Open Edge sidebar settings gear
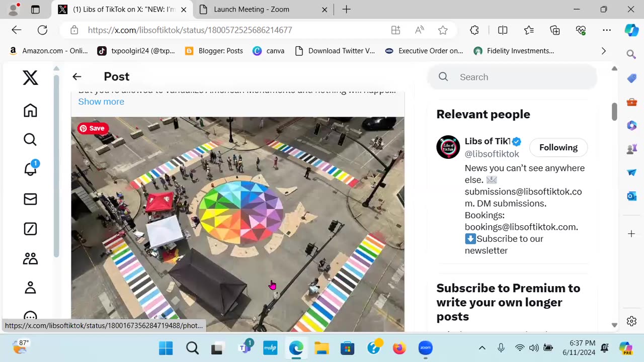This screenshot has width=644, height=362. tap(631, 321)
